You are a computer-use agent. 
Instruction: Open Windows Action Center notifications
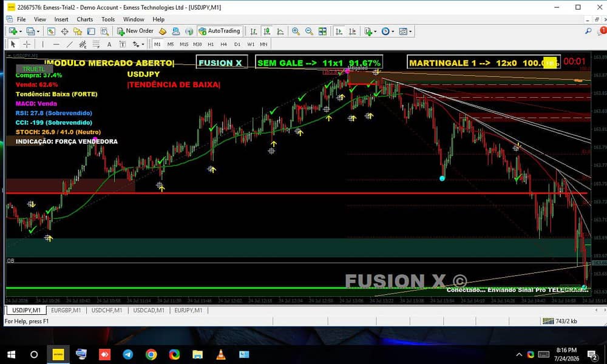click(x=592, y=354)
